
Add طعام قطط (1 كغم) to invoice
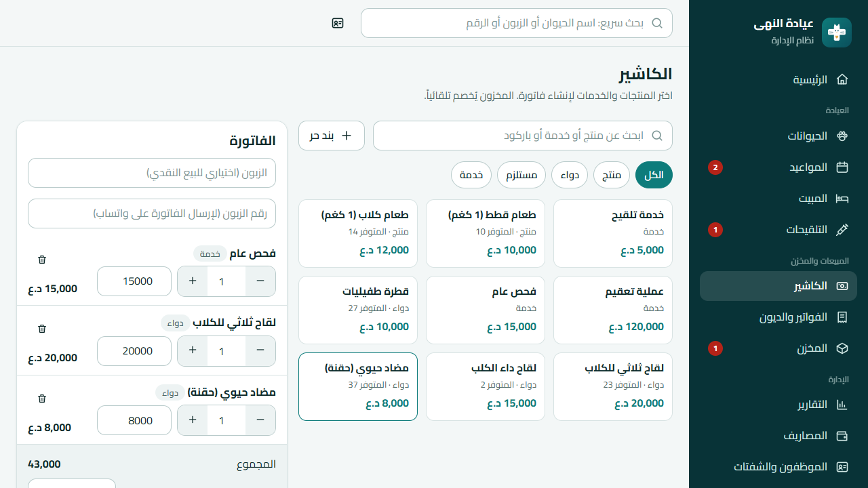coord(486,234)
